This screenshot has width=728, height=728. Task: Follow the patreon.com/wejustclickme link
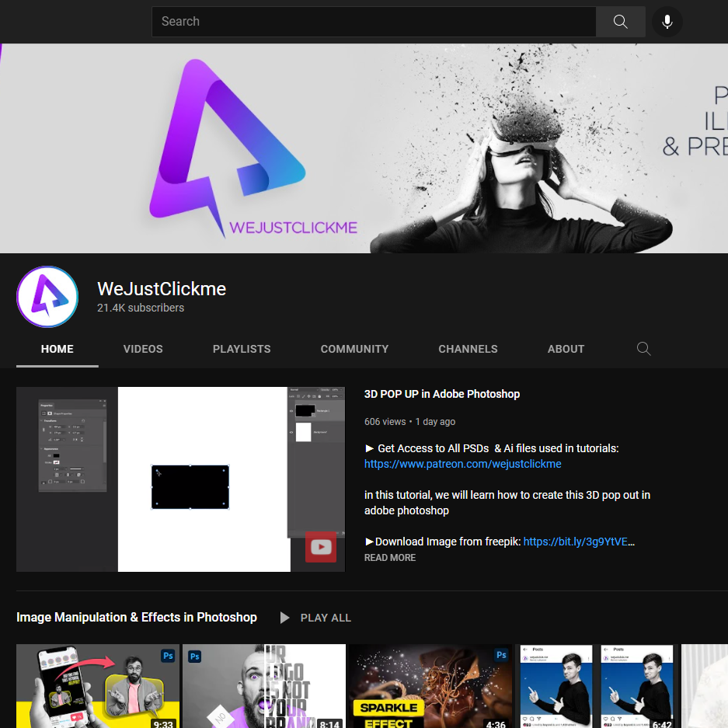pos(462,464)
